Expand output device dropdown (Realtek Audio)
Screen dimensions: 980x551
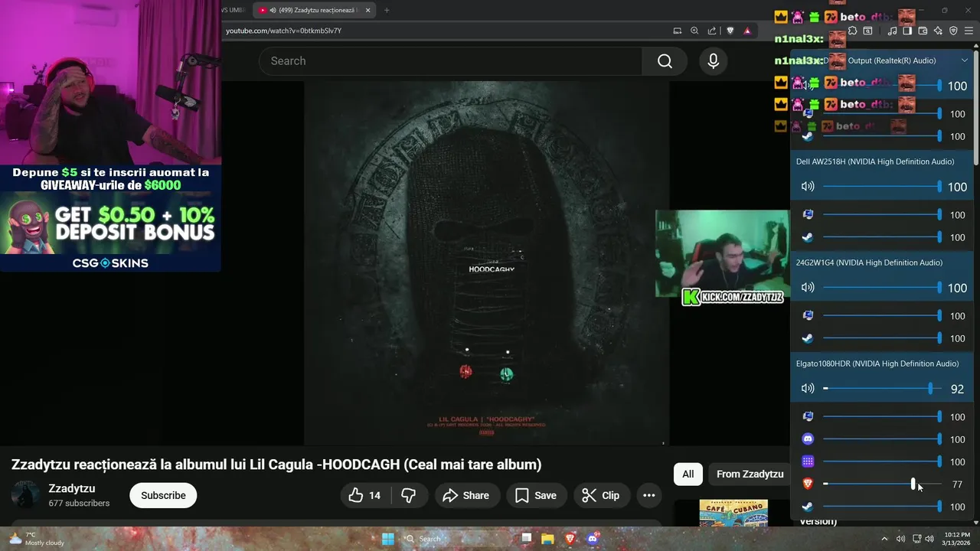[x=964, y=60]
